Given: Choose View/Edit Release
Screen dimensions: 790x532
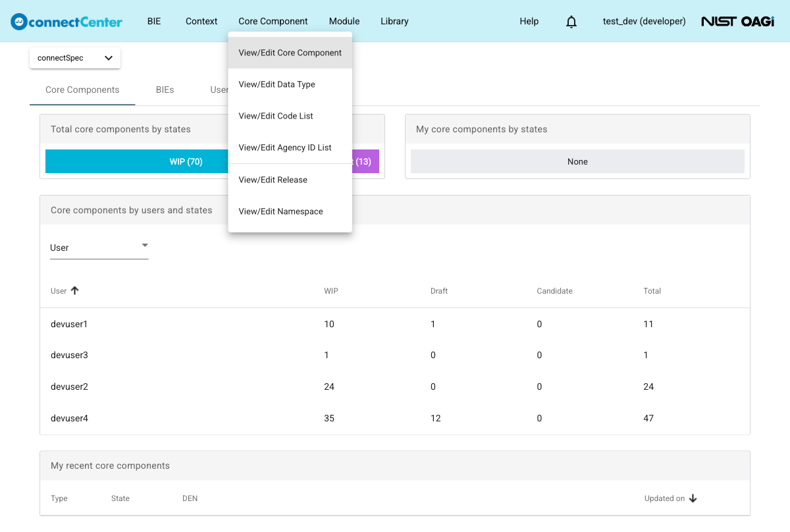Looking at the screenshot, I should coord(290,180).
